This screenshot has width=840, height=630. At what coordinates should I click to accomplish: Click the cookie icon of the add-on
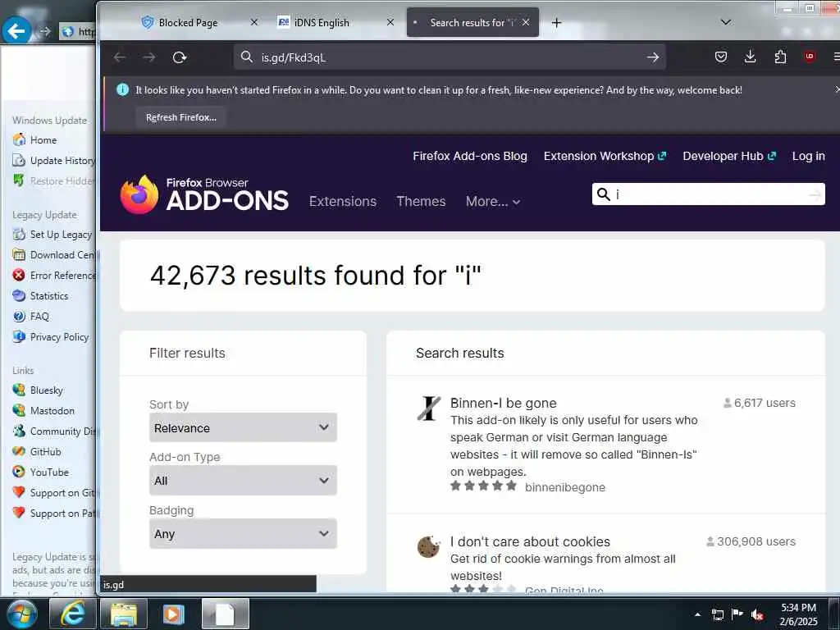pyautogui.click(x=428, y=547)
